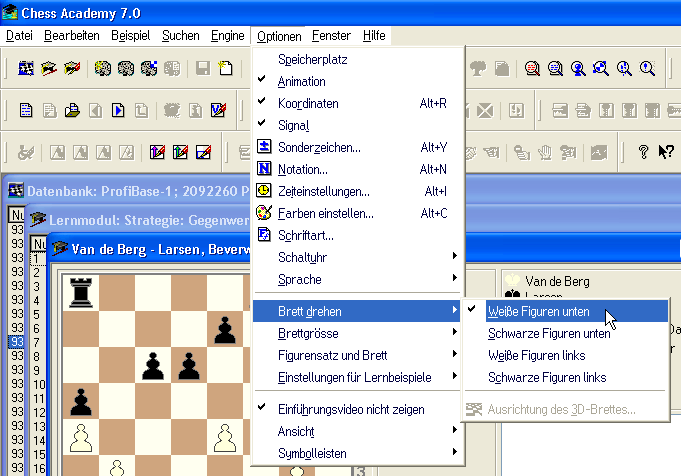The image size is (681, 476).
Task: Open the Beispiel menu
Action: coord(130,36)
